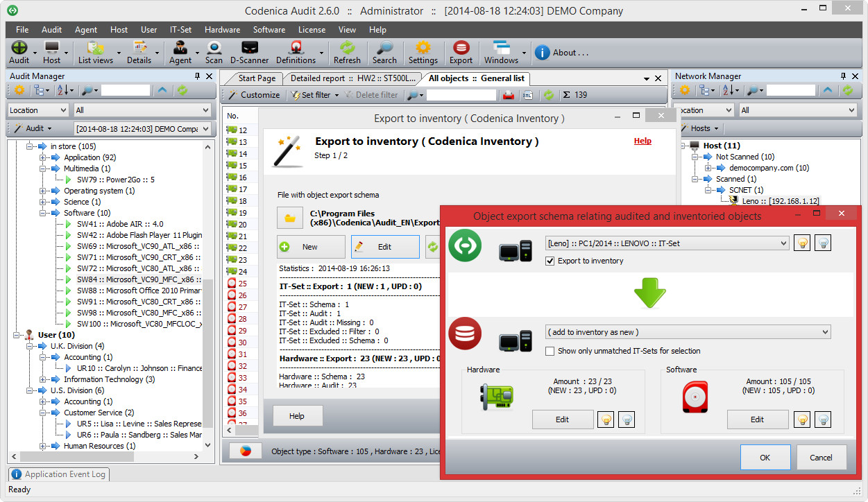Click the Details toolbar icon
The width and height of the screenshot is (868, 502).
[x=139, y=48]
